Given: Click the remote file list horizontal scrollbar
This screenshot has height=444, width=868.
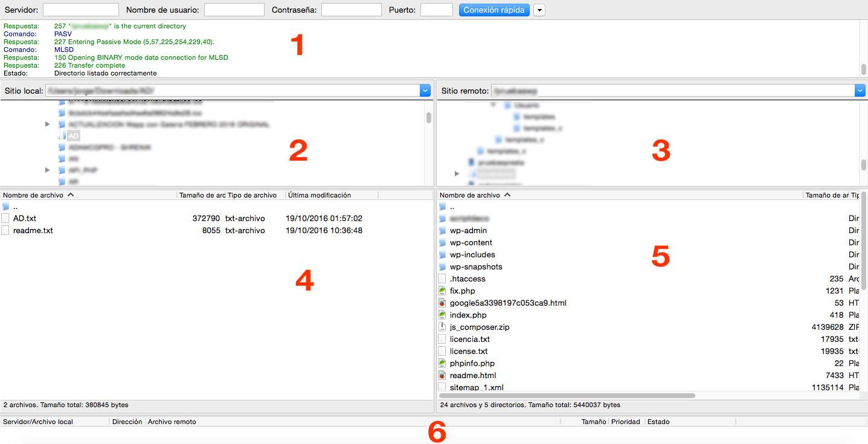Looking at the screenshot, I should [568, 396].
